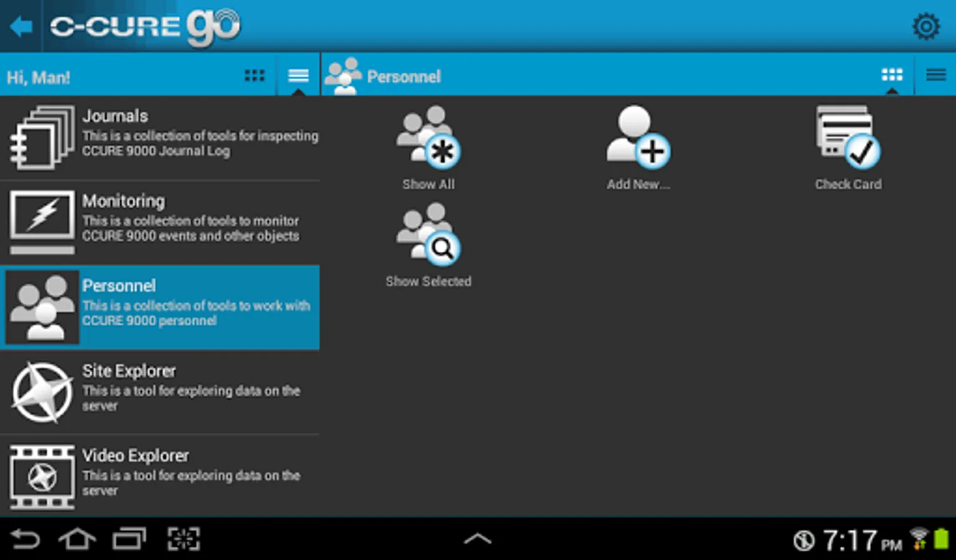Select Site Explorer in the left list
This screenshot has width=956, height=560.
160,392
